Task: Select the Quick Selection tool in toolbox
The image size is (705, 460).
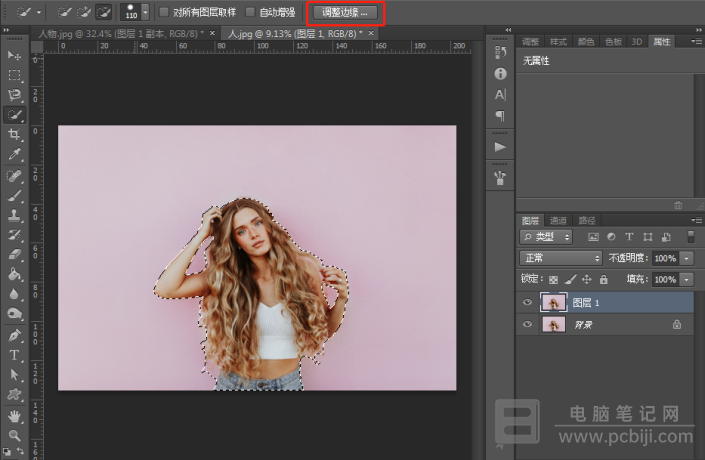Action: coord(14,115)
